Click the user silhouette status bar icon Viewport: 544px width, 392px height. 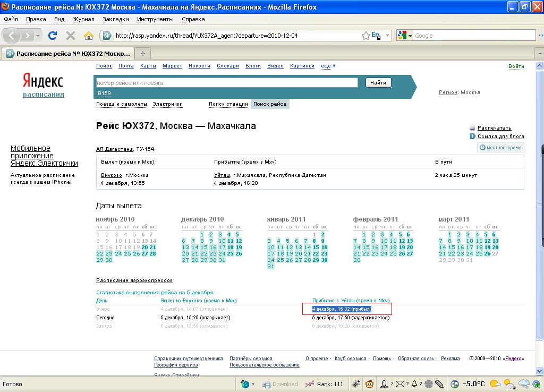[x=385, y=384]
